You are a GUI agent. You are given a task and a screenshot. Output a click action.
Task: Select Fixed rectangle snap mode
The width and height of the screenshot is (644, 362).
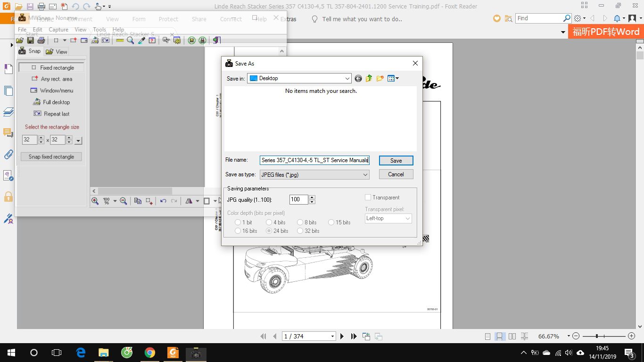pos(51,68)
